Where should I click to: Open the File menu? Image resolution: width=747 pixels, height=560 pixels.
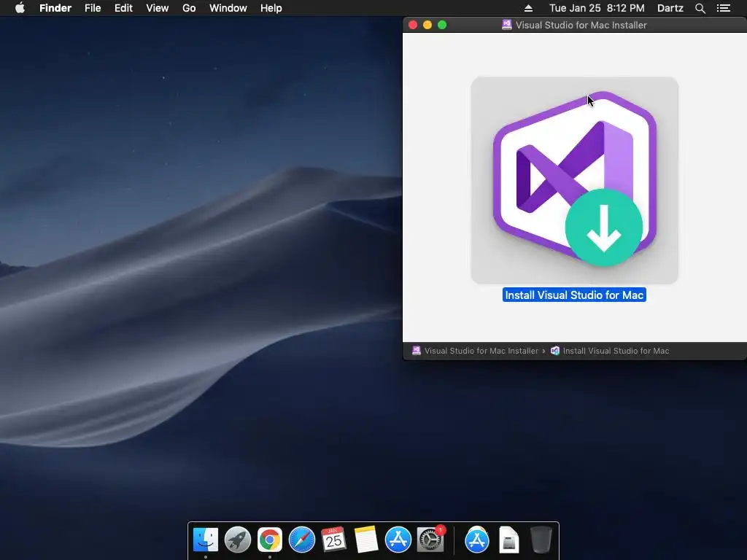click(x=93, y=8)
